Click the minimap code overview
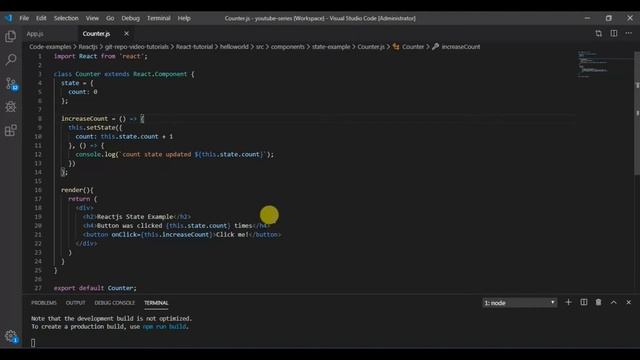Screen dimensions: 640x360 click(605, 64)
